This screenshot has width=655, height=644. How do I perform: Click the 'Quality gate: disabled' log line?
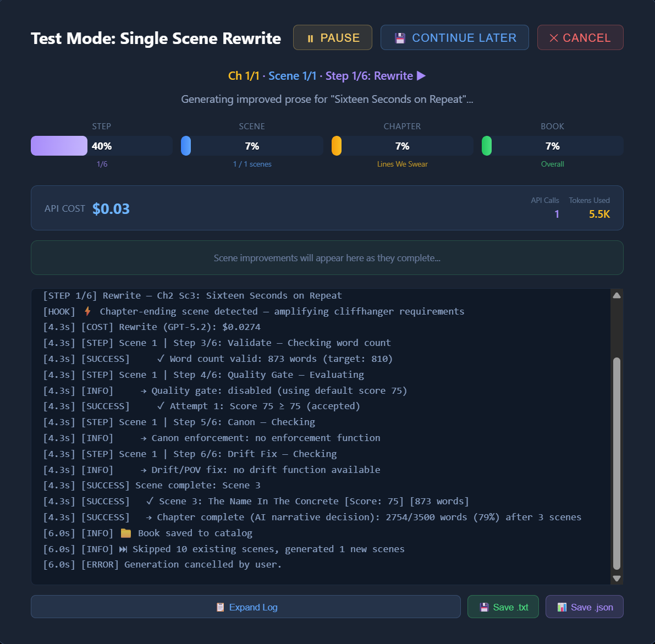[225, 390]
